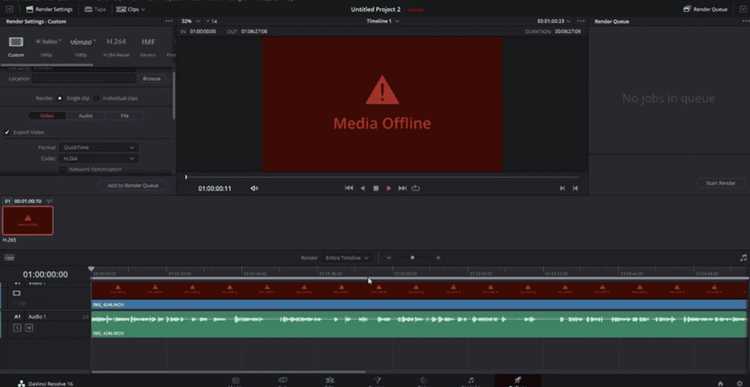Click the audio note icon above the timeline
The height and width of the screenshot is (387, 750).
click(x=743, y=258)
